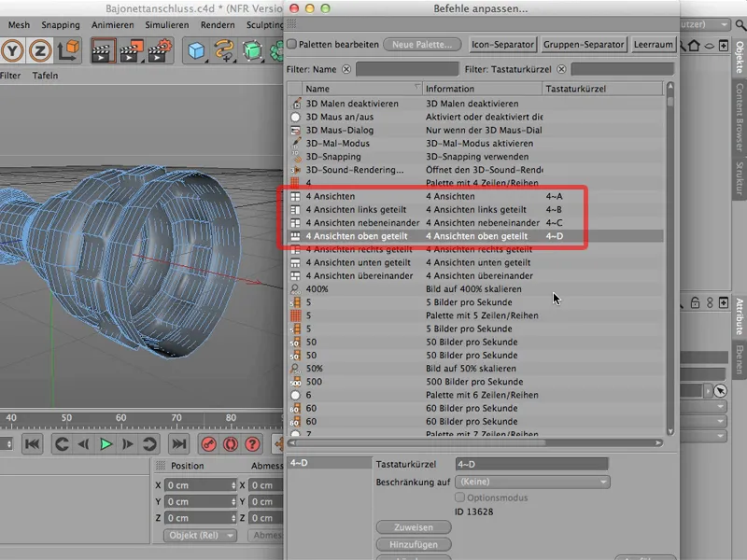Viewport: 747px width, 560px height.
Task: Go to start of timeline
Action: [33, 444]
